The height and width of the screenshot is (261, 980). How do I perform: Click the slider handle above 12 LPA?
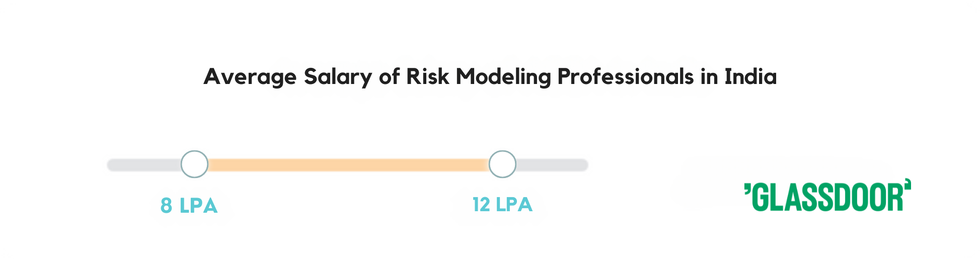coord(502,164)
